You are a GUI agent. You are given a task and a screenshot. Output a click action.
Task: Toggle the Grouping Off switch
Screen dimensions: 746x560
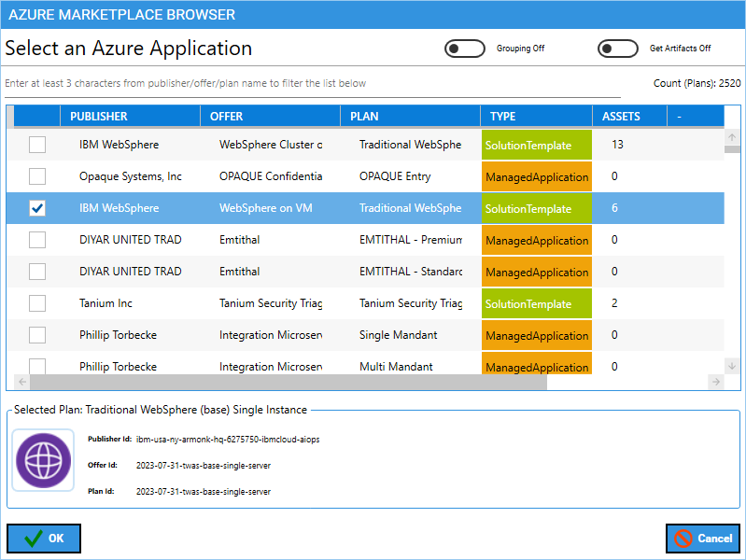tap(464, 49)
